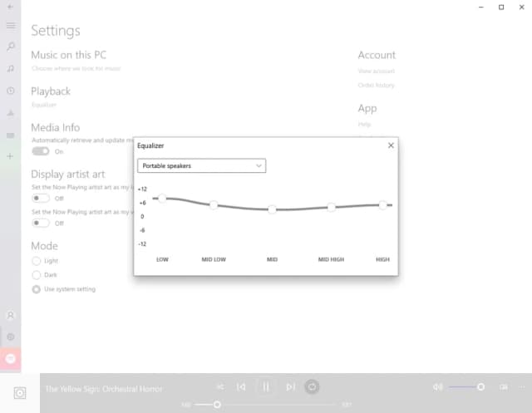
Task: Click the MID LOW band equalizer handle
Action: 214,204
